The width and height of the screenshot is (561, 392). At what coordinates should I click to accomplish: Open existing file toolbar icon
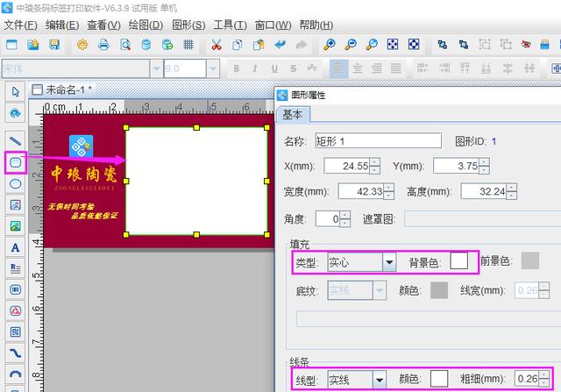point(33,45)
